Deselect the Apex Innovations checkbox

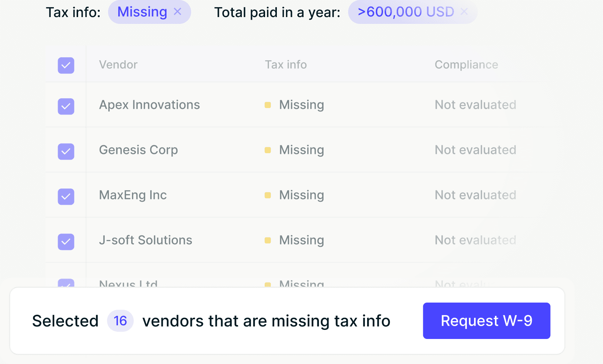point(66,107)
